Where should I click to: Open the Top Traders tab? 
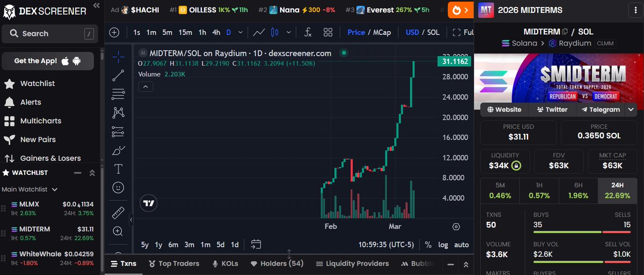coord(174,263)
